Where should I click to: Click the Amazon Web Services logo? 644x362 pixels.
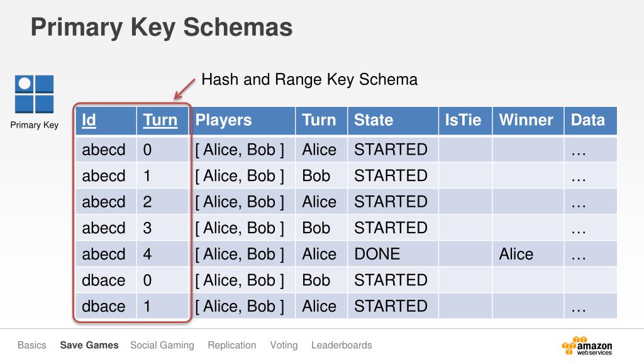587,346
